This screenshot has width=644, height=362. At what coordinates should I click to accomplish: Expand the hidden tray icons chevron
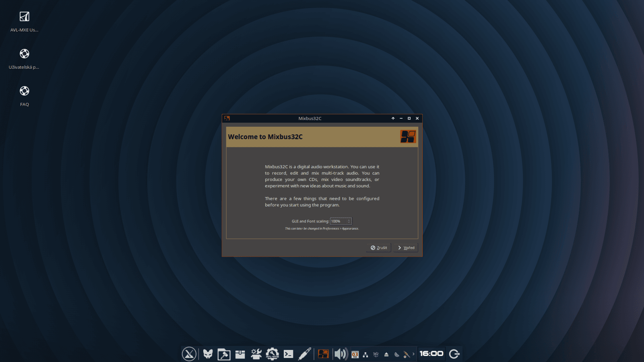click(x=413, y=354)
